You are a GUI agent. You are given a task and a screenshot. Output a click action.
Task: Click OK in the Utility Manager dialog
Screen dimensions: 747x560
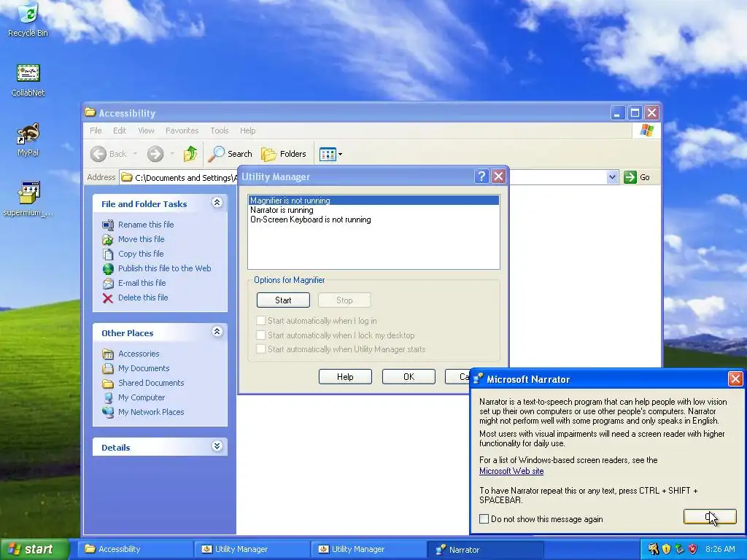[x=409, y=377]
